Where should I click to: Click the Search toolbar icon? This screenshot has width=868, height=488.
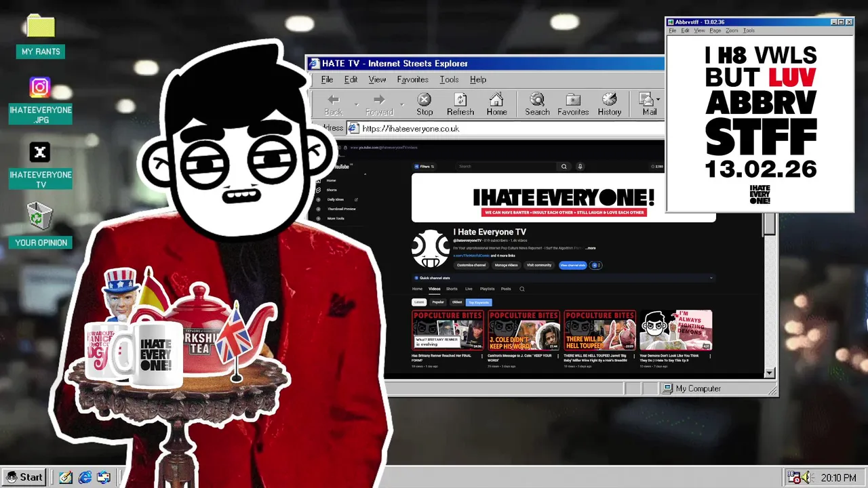tap(537, 100)
